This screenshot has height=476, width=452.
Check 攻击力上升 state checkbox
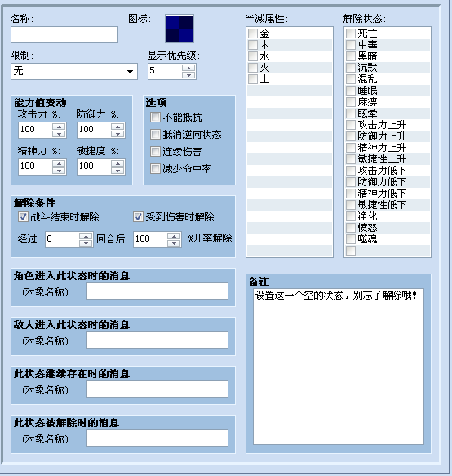pos(351,125)
